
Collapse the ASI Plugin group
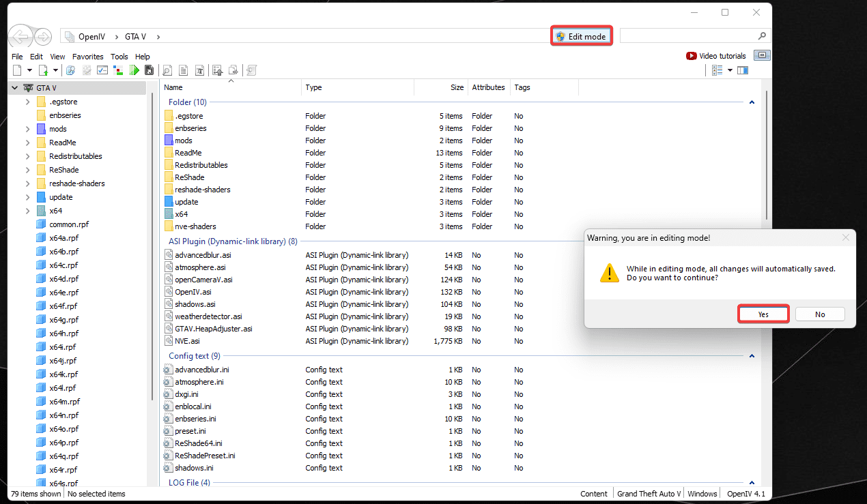pyautogui.click(x=752, y=241)
